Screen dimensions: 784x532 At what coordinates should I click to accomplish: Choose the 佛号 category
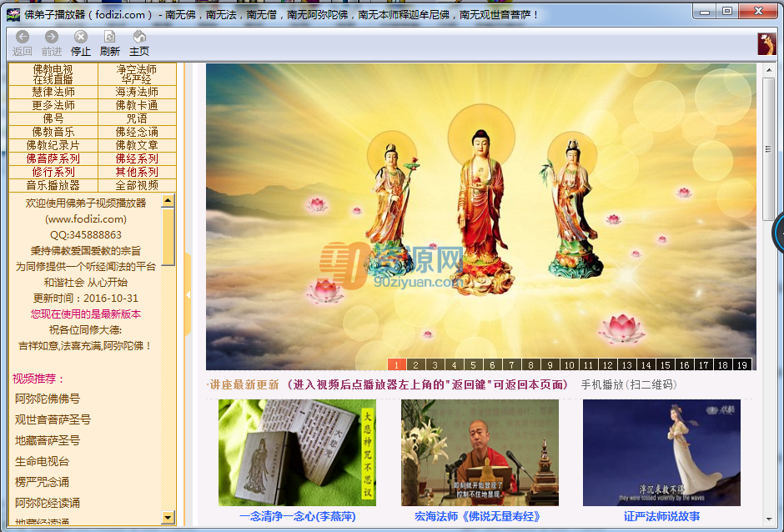point(53,118)
